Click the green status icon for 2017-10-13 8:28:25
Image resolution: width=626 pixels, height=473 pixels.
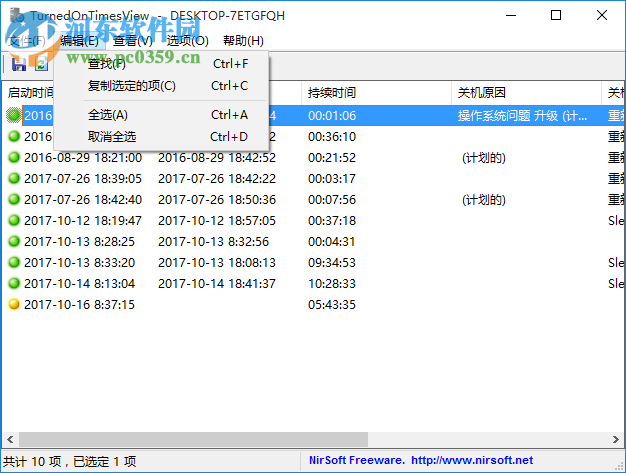[x=14, y=241]
